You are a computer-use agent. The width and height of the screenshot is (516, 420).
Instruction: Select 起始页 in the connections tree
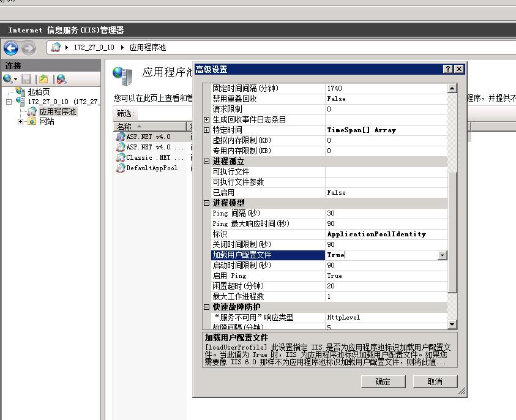pyautogui.click(x=38, y=92)
